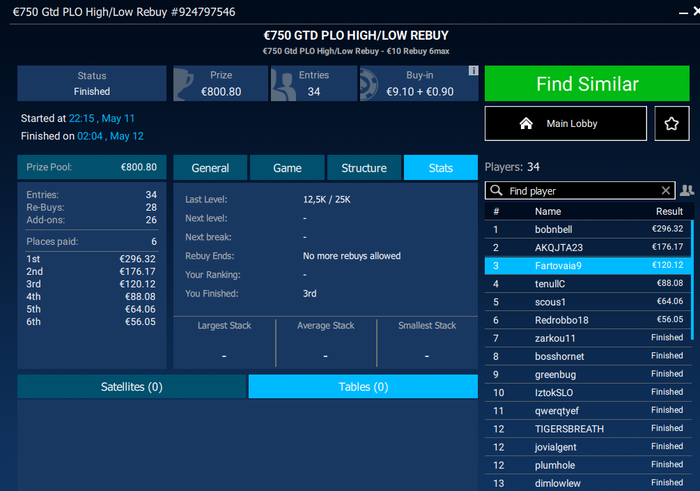
Task: Click the home icon in Main Lobby
Action: [526, 124]
